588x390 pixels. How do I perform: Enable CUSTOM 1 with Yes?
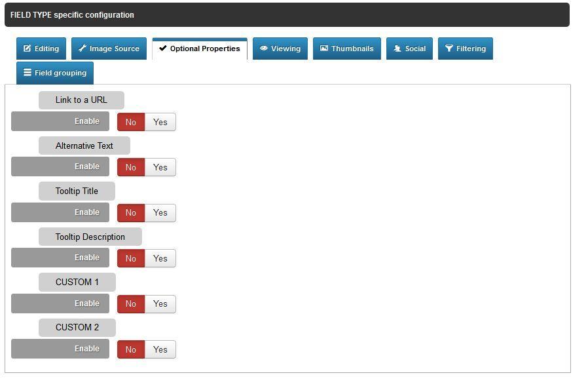[160, 303]
